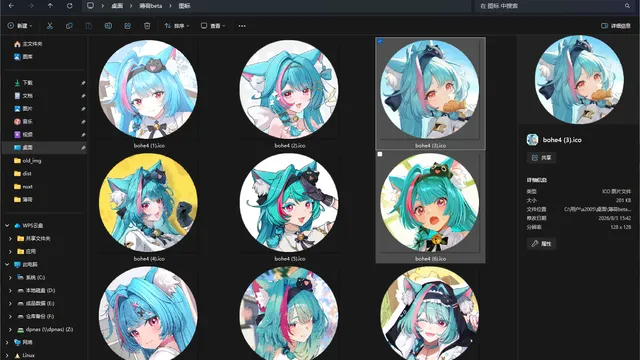
Task: Click the search magnifier icon
Action: point(627,6)
